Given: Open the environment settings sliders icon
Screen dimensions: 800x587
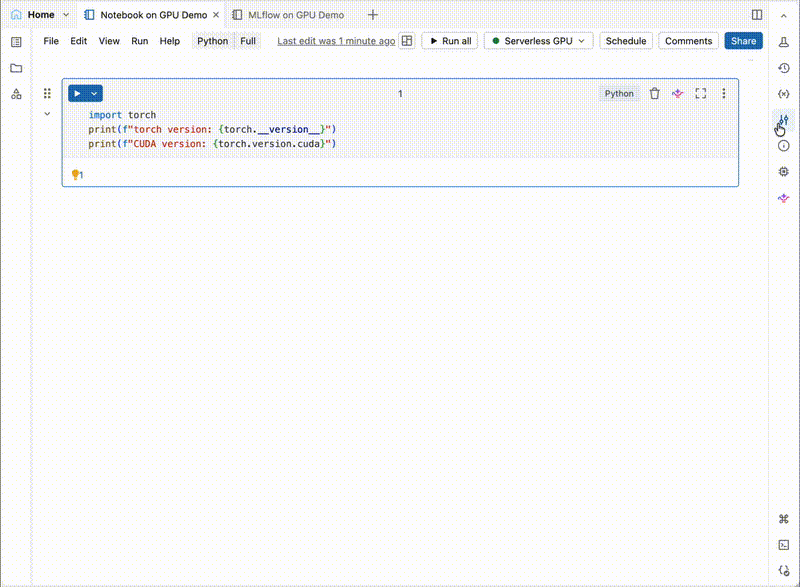Looking at the screenshot, I should [784, 120].
